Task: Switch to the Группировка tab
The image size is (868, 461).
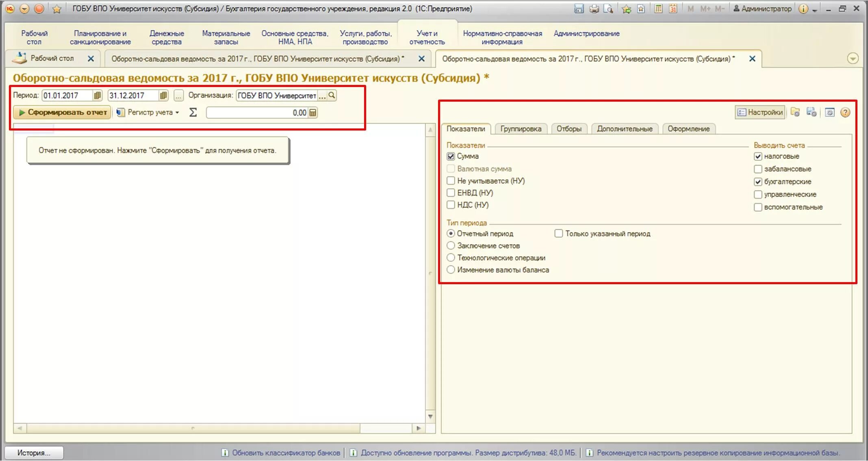Action: point(520,128)
